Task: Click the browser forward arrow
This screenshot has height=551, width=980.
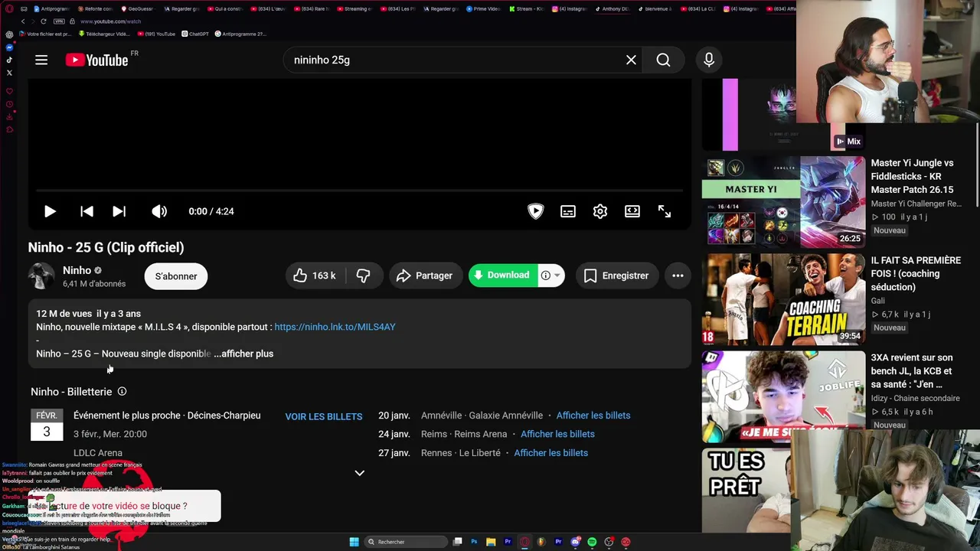Action: point(34,21)
